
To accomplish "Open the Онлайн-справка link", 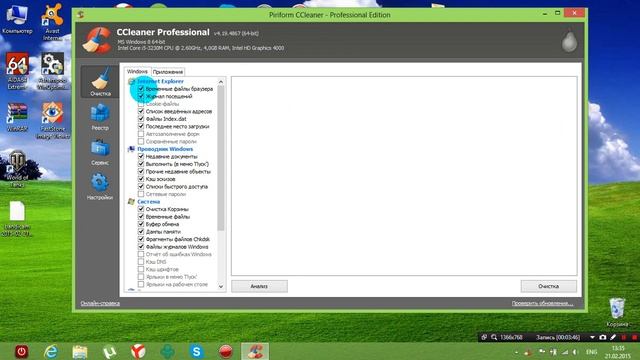I will (x=100, y=303).
